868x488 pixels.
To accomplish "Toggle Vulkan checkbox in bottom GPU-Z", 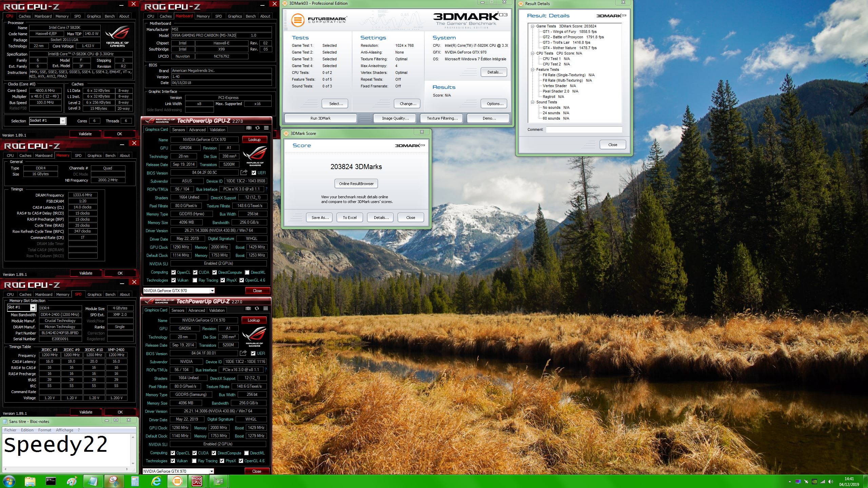I will point(173,461).
